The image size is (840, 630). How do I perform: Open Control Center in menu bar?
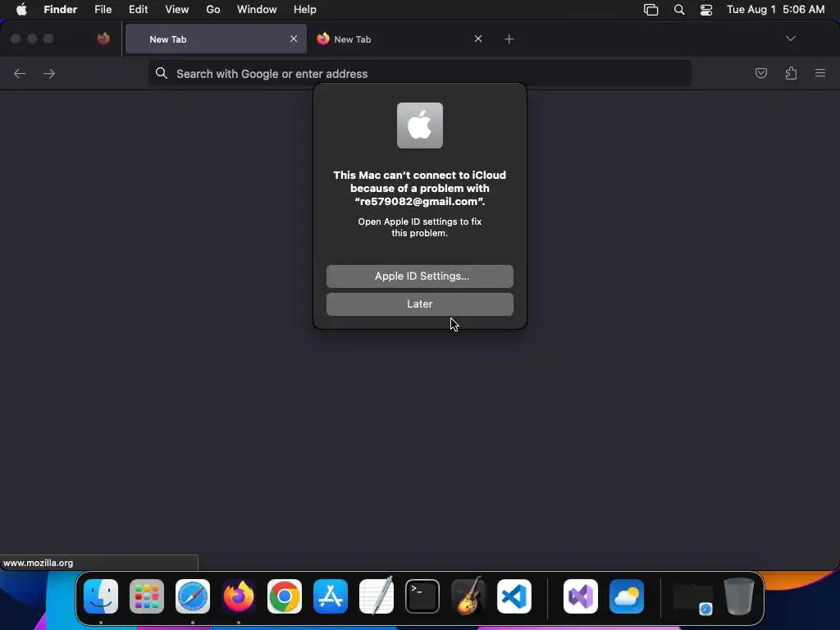(x=706, y=10)
